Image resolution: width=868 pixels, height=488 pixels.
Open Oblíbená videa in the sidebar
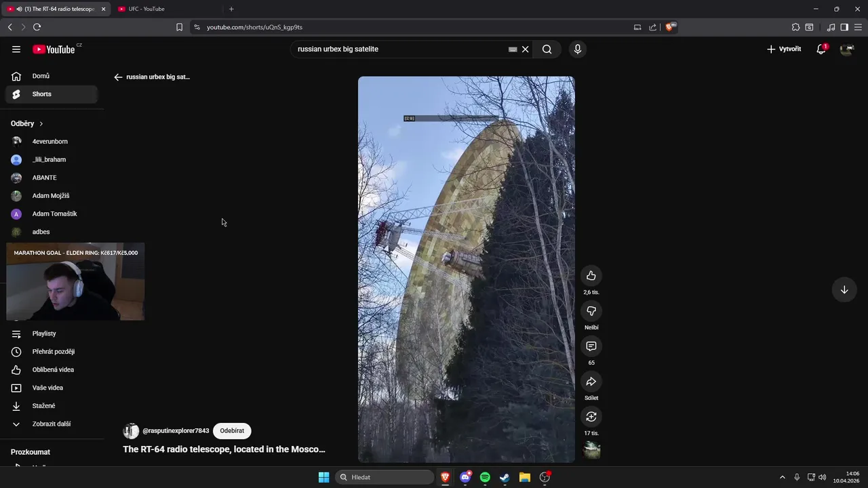pos(52,369)
